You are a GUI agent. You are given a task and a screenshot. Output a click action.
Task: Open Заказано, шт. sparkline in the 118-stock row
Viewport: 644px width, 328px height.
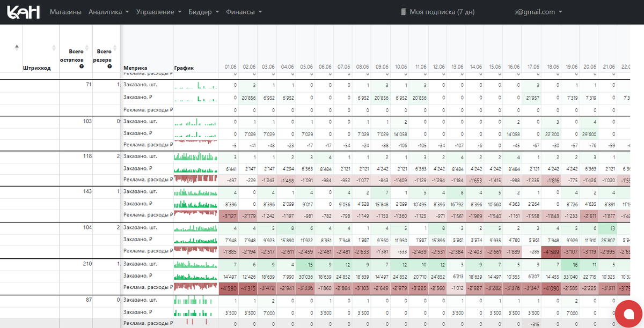click(196, 156)
